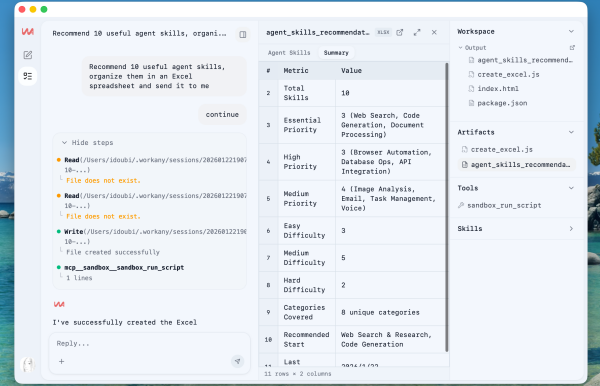Open spreadsheet in external app icon
Viewport: 600px width, 386px height.
tap(399, 33)
